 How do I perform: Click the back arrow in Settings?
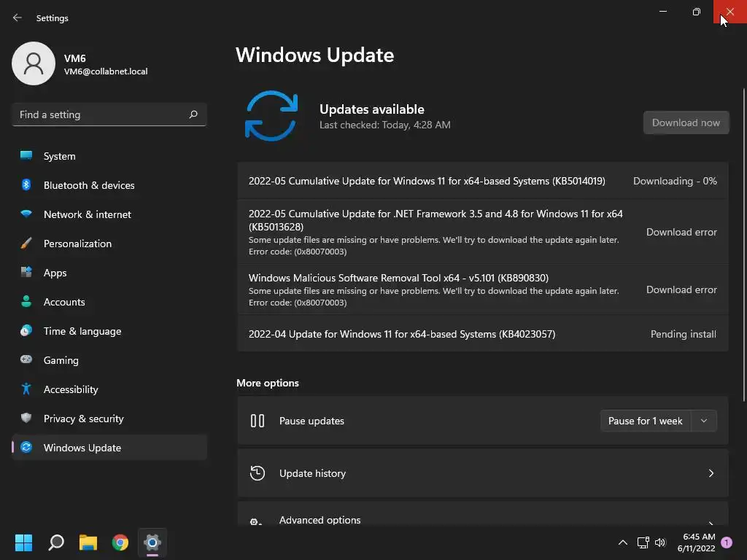pos(18,17)
